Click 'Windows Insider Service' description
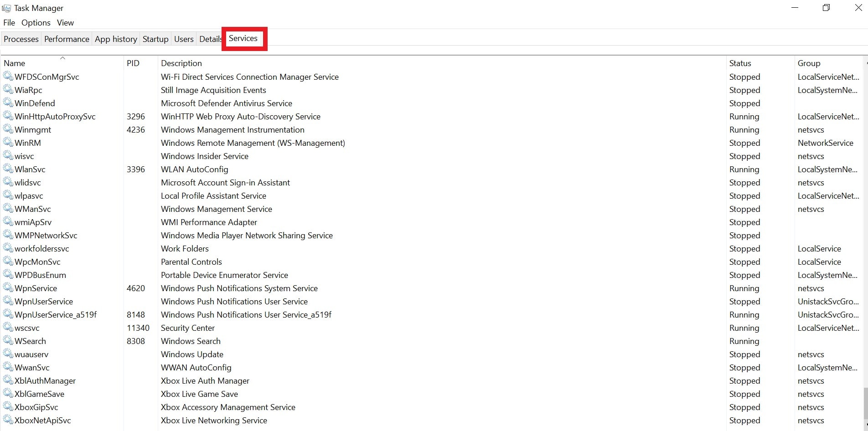 point(205,156)
